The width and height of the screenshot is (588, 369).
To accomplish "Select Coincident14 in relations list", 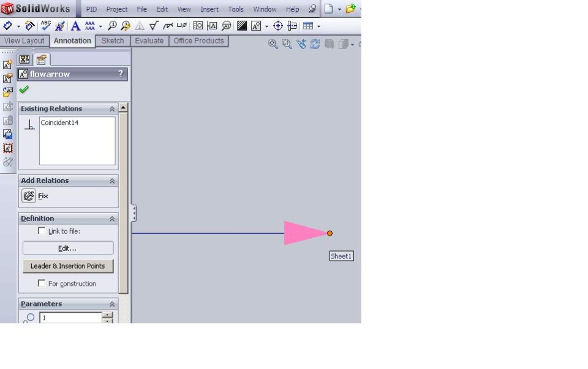I will (59, 122).
